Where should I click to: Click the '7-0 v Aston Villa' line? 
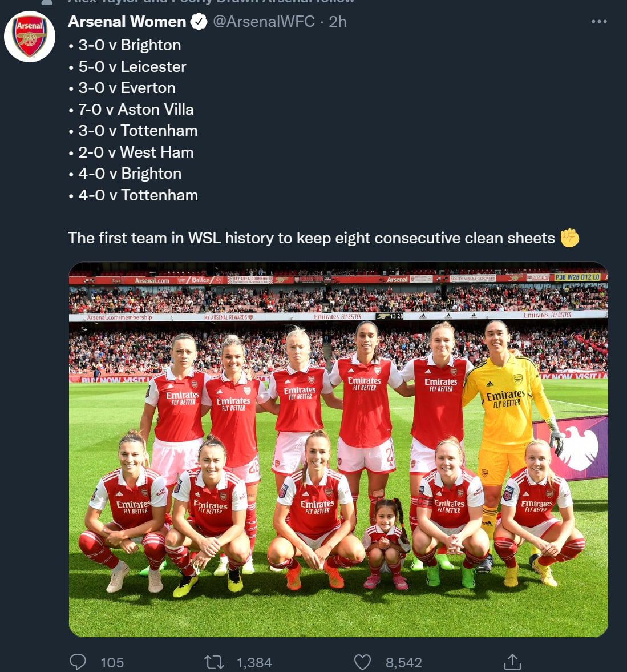(x=136, y=110)
